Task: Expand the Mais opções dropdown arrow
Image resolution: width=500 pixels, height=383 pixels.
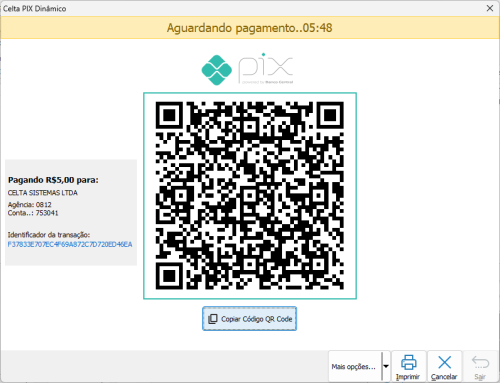Action: coord(386,367)
